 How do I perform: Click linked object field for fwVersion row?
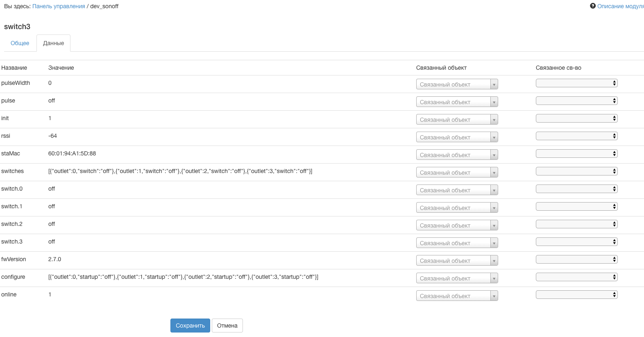pyautogui.click(x=453, y=261)
